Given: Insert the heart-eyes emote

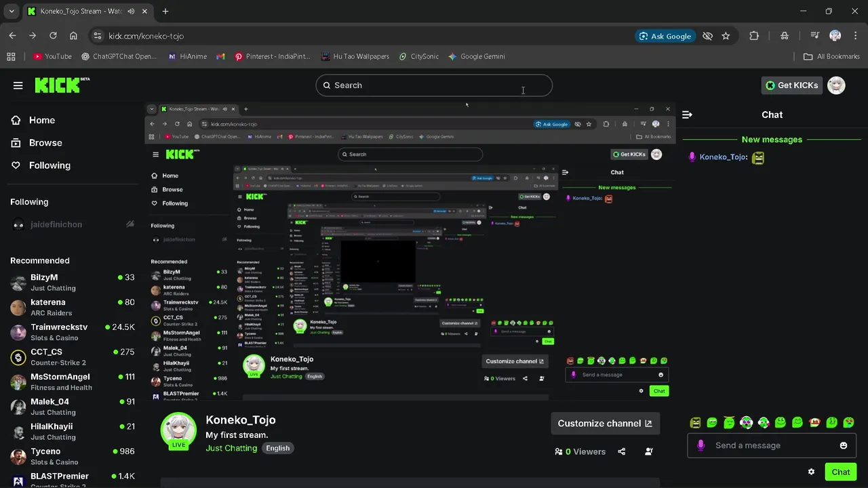Looking at the screenshot, I should 848,422.
